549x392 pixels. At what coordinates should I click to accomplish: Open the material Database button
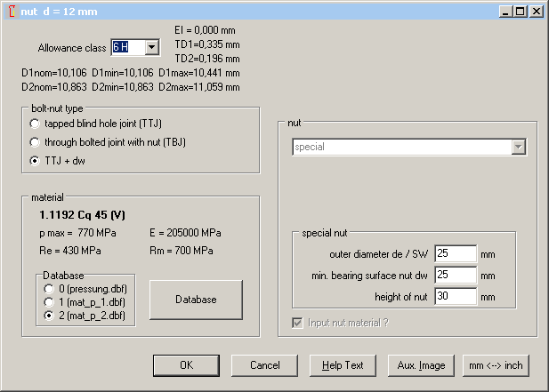click(195, 300)
